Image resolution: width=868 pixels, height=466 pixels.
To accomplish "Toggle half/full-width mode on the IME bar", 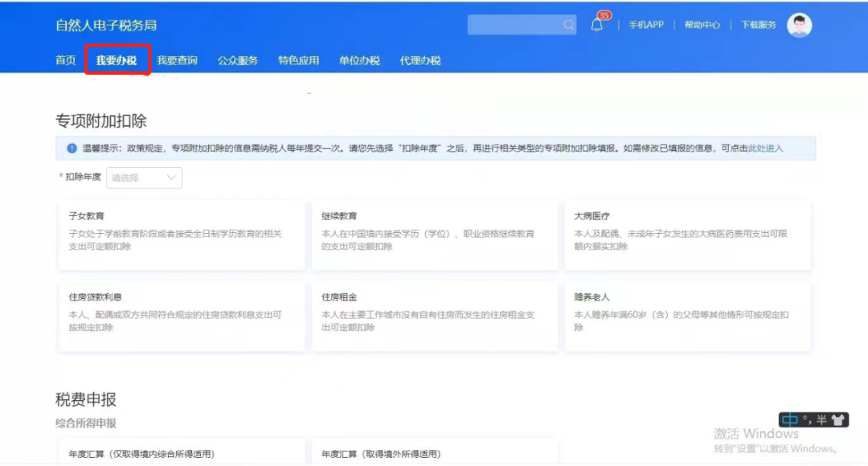I will coord(821,419).
